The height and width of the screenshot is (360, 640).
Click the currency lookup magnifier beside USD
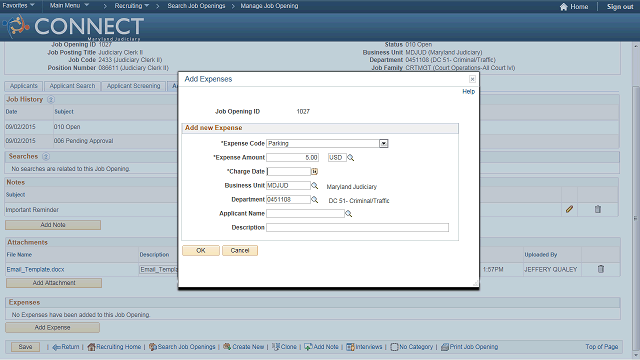(351, 158)
